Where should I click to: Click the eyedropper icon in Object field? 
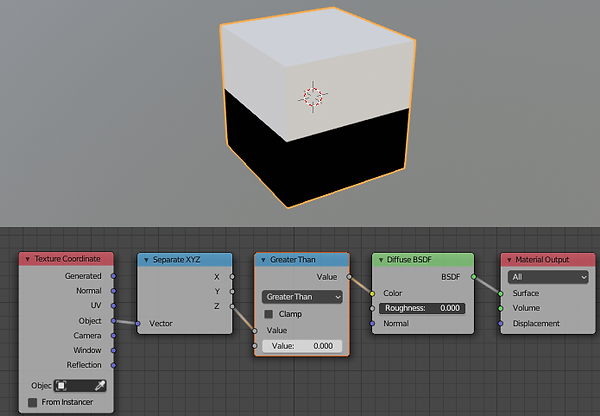(x=99, y=386)
